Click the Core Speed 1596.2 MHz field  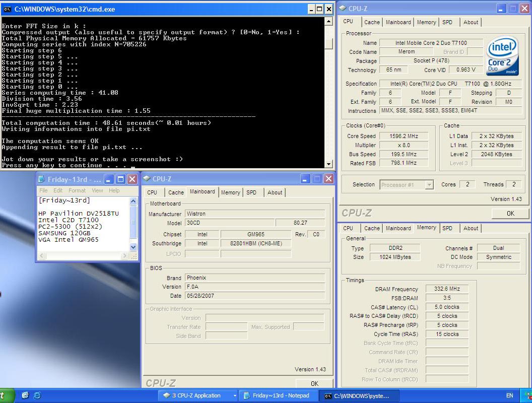(x=404, y=136)
